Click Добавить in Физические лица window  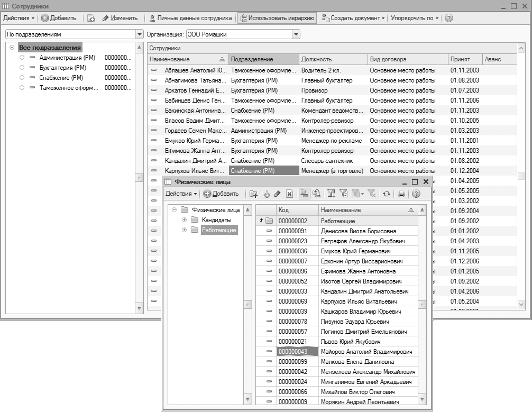[221, 194]
